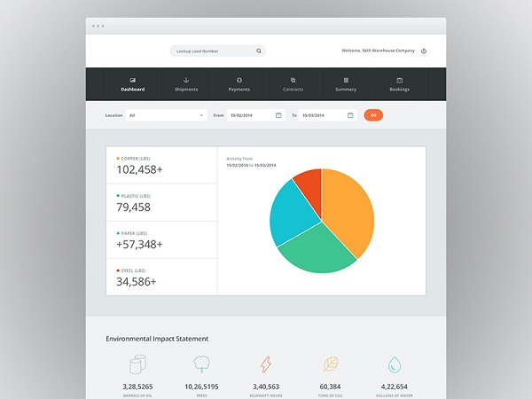The width and height of the screenshot is (532, 399).
Task: Click the Lookup Load Number search field
Action: [213, 51]
